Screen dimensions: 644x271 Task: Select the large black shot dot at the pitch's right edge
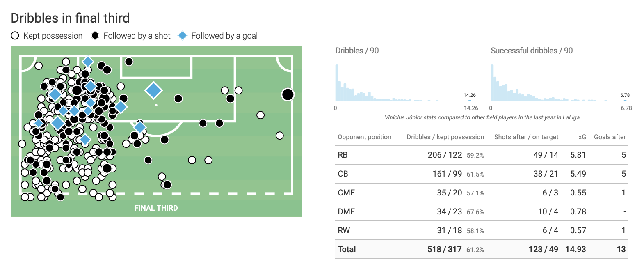288,95
